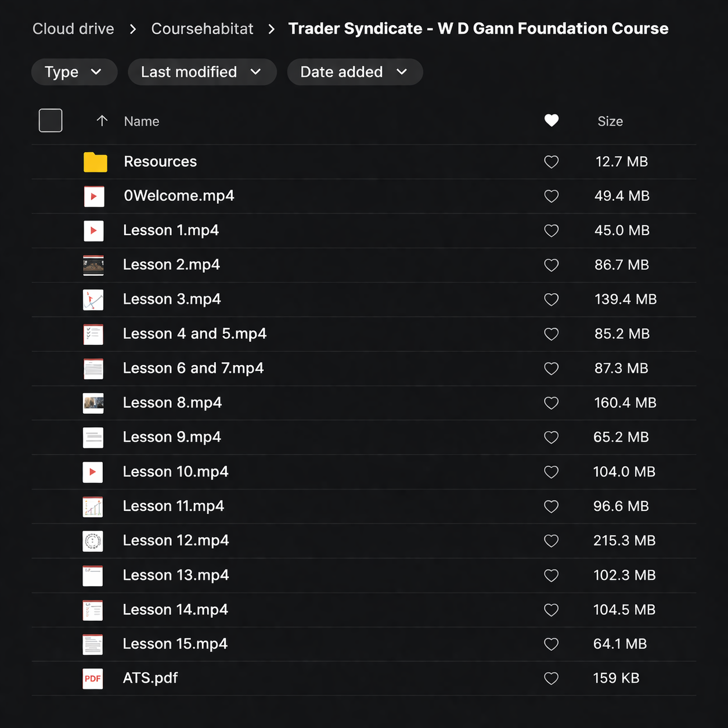This screenshot has width=728, height=728.
Task: Navigate to Coursehabitat breadcrumb folder
Action: 202,29
